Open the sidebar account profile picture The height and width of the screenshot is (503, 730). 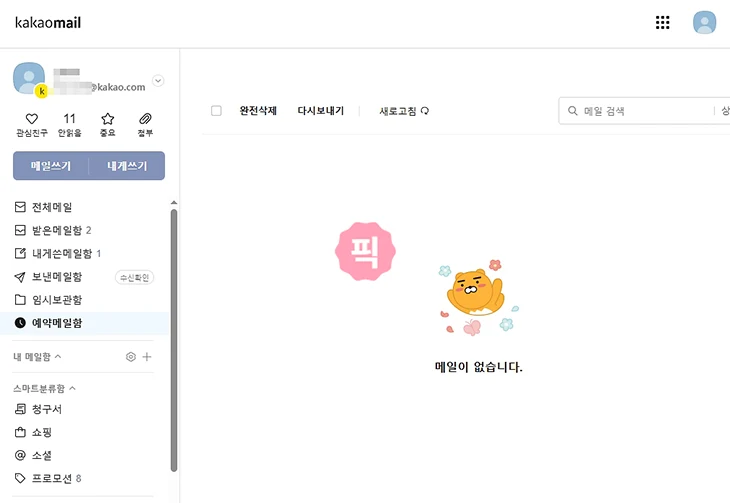coord(29,78)
